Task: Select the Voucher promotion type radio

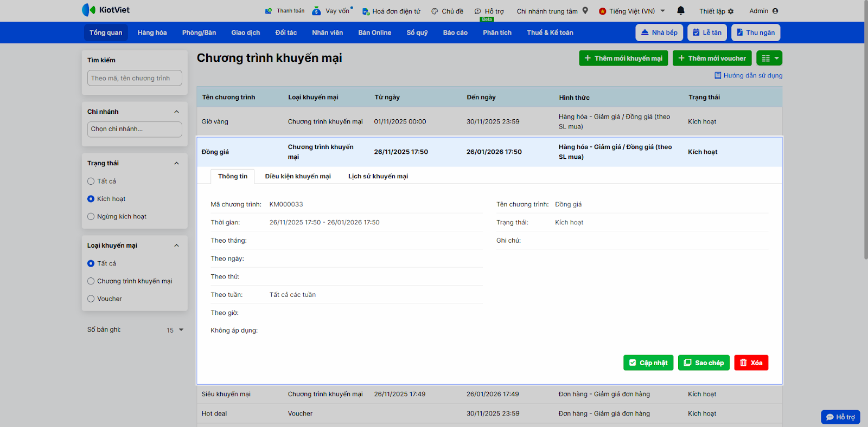Action: pos(91,299)
